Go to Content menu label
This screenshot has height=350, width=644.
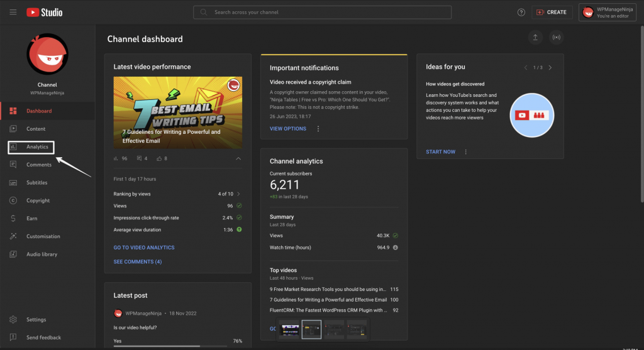36,129
